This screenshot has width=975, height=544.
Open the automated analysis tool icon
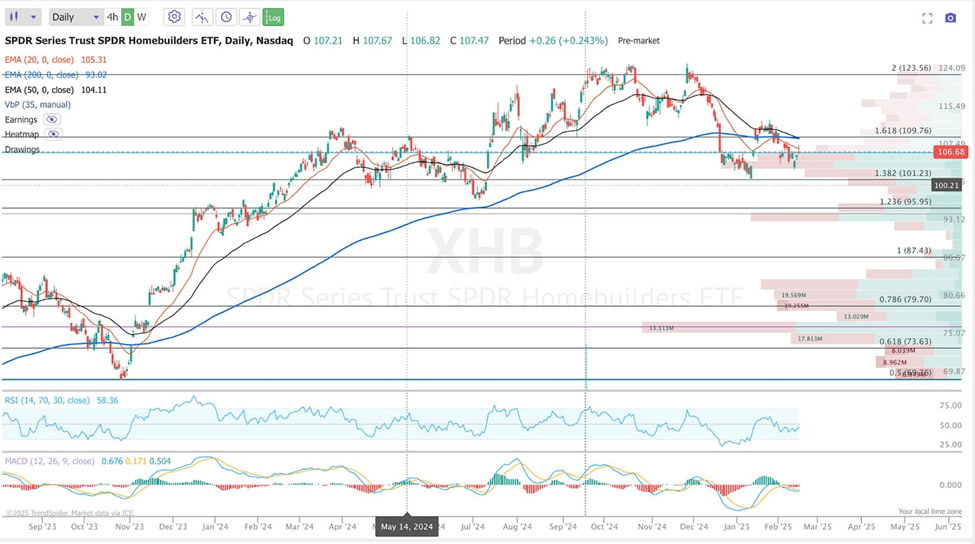tap(201, 17)
